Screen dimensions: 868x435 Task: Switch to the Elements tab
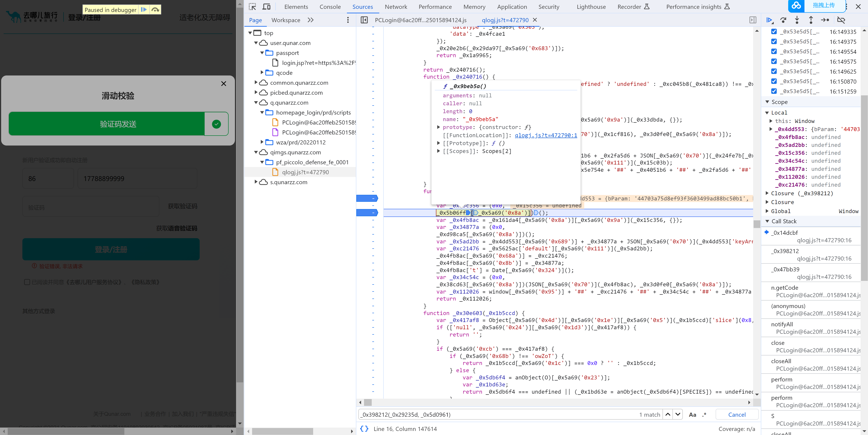(x=296, y=7)
